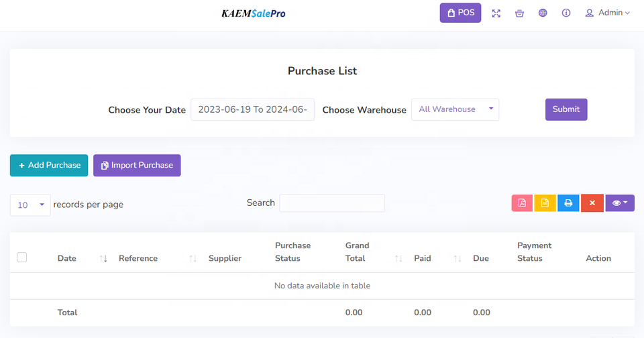Click the Import Purchase button
Screen dimensions: 644x338
pos(137,166)
